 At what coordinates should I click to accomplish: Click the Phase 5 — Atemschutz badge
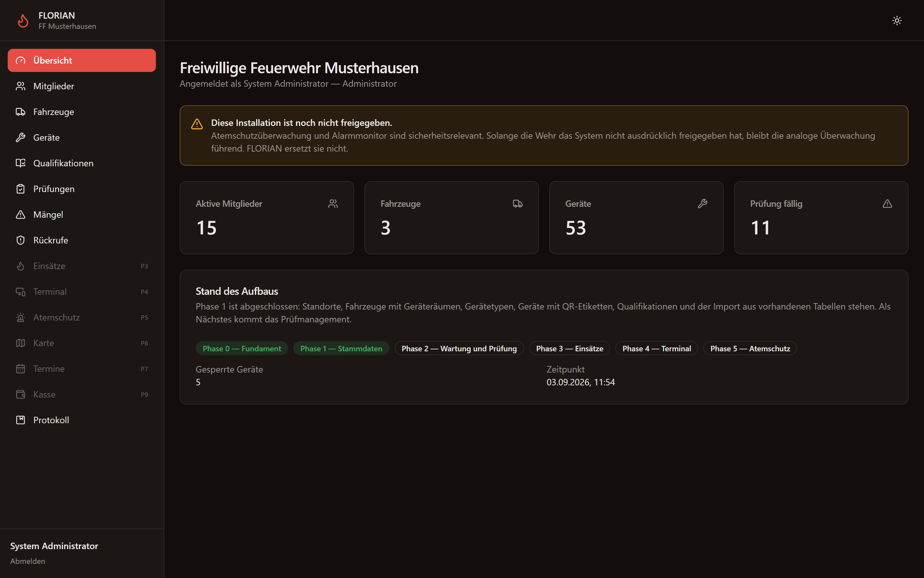point(750,348)
